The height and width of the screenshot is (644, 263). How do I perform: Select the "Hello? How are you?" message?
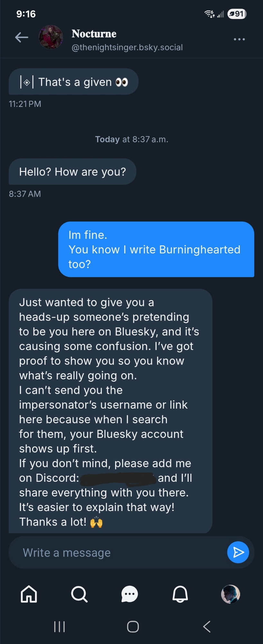click(x=72, y=172)
